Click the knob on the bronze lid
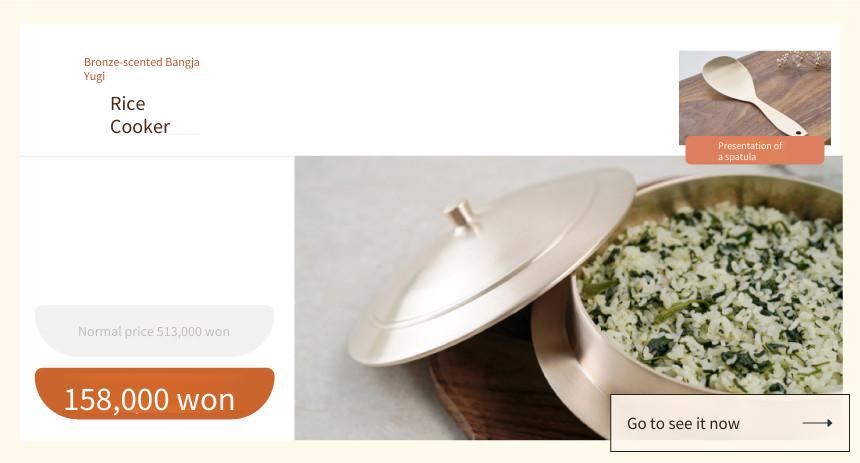 462,215
